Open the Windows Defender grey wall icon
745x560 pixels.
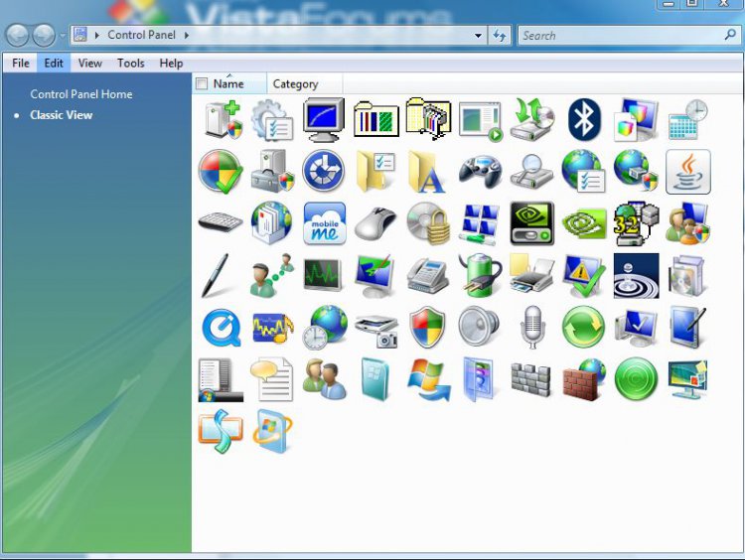(x=530, y=379)
